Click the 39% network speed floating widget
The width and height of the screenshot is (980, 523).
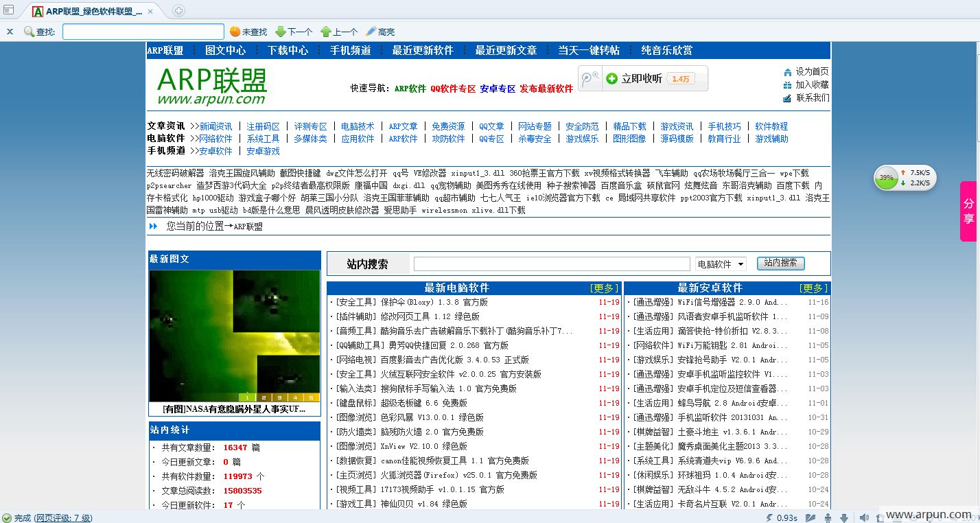click(x=905, y=177)
